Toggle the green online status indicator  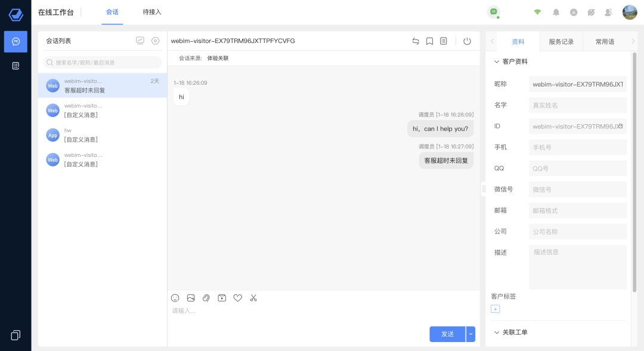(493, 12)
